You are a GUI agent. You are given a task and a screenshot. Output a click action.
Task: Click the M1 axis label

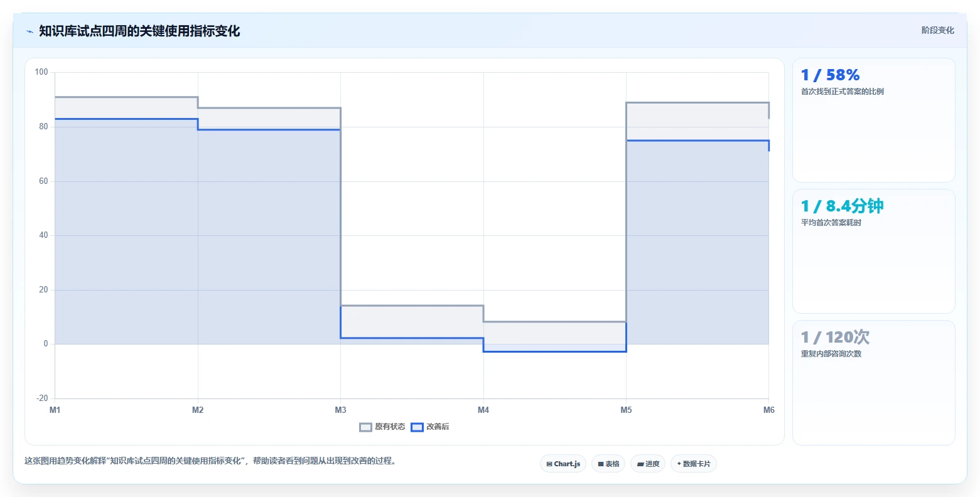(x=55, y=410)
